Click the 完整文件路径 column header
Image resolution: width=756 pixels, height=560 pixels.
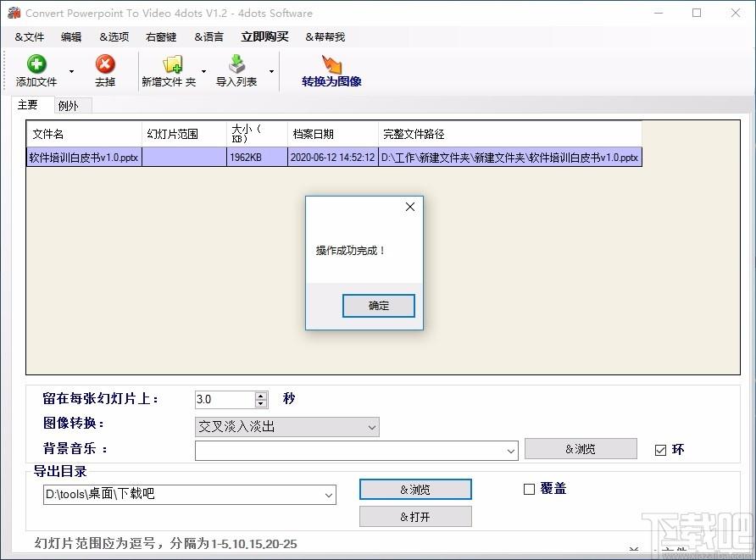click(x=510, y=134)
